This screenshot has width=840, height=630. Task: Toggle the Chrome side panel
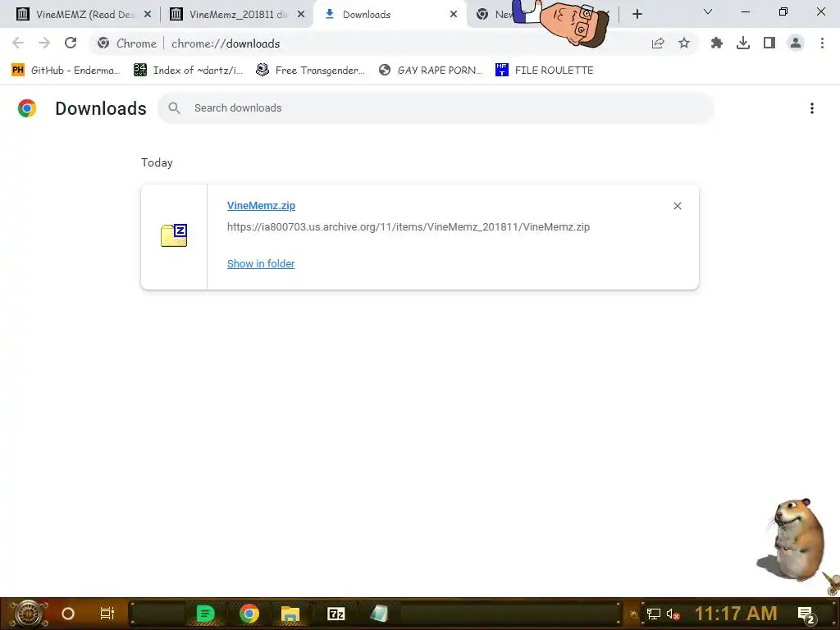[x=769, y=43]
